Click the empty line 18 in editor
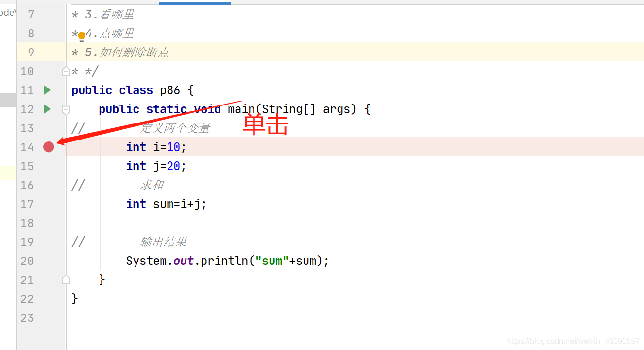 point(355,223)
